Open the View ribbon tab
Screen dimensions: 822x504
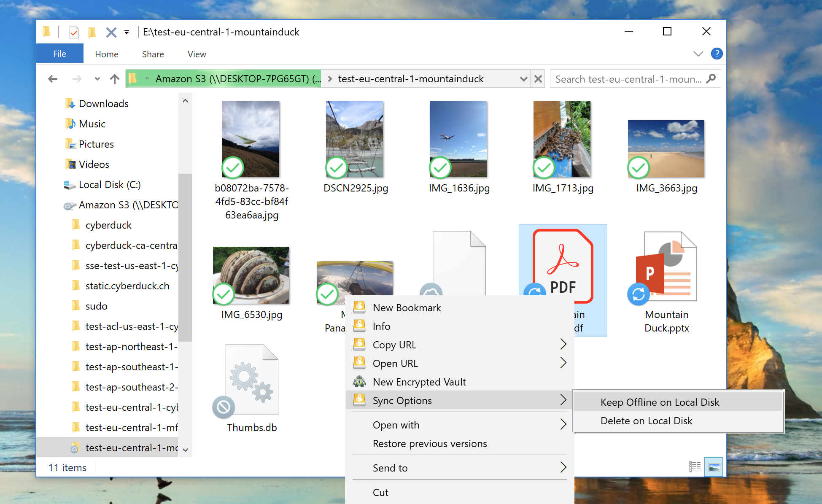197,54
